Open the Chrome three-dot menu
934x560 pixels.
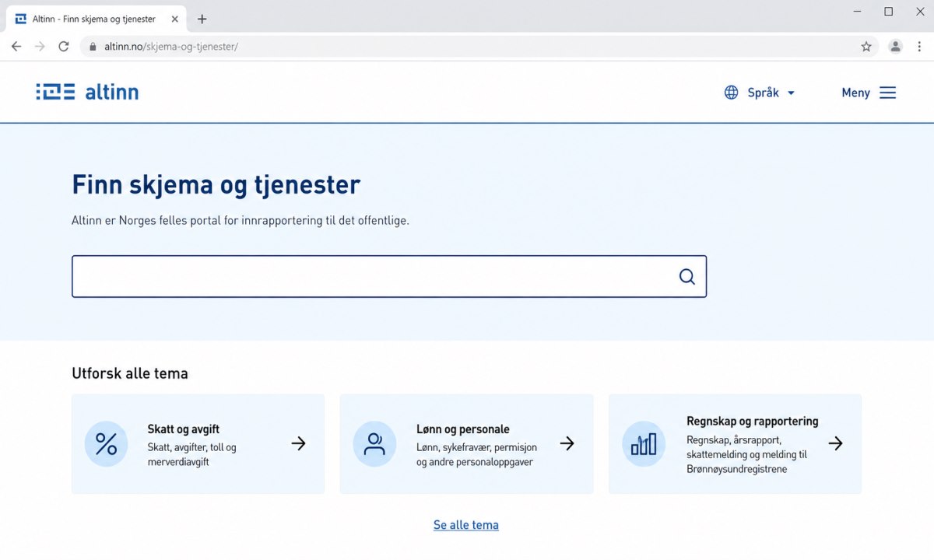[919, 47]
